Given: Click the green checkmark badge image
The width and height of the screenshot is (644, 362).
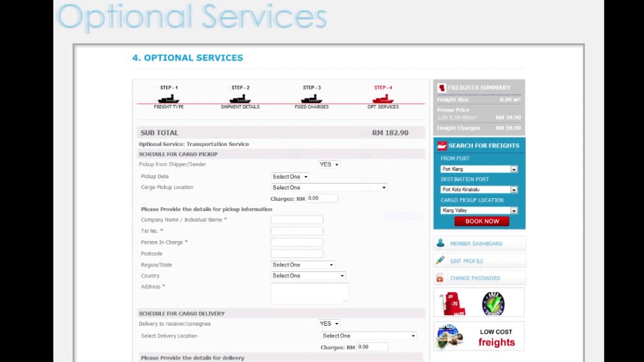Looking at the screenshot, I should (493, 303).
